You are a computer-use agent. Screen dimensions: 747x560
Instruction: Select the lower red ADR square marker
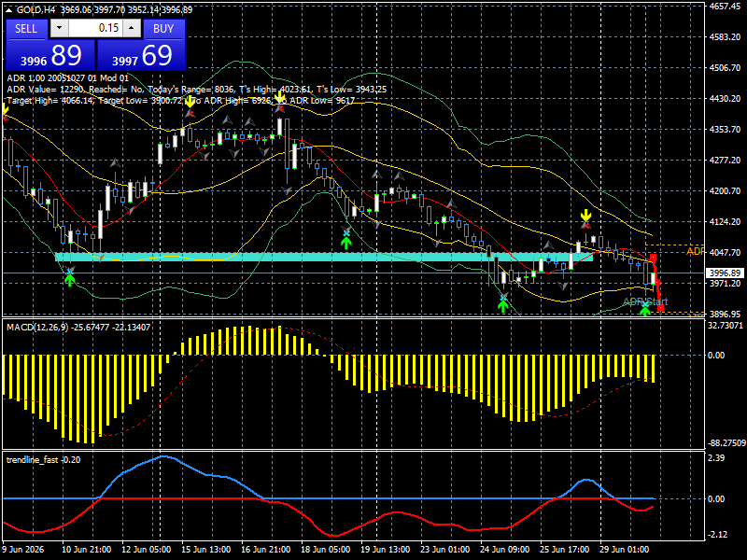660,309
